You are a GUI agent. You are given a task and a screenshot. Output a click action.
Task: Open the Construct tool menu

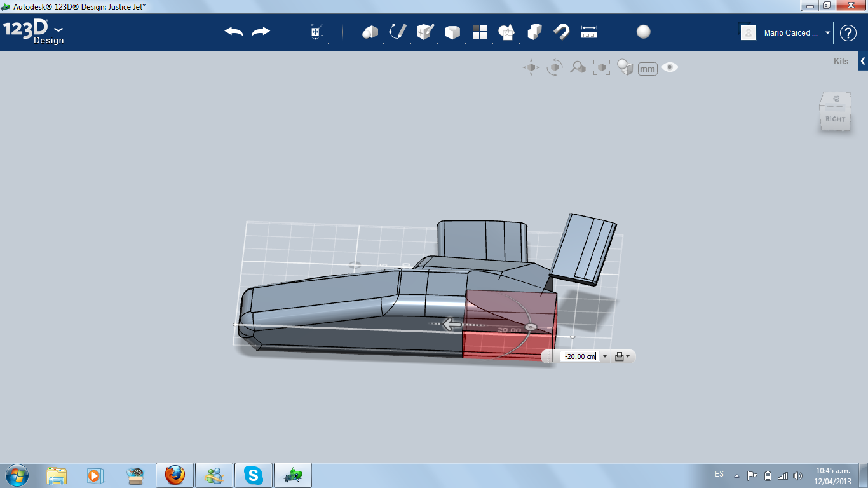(425, 32)
